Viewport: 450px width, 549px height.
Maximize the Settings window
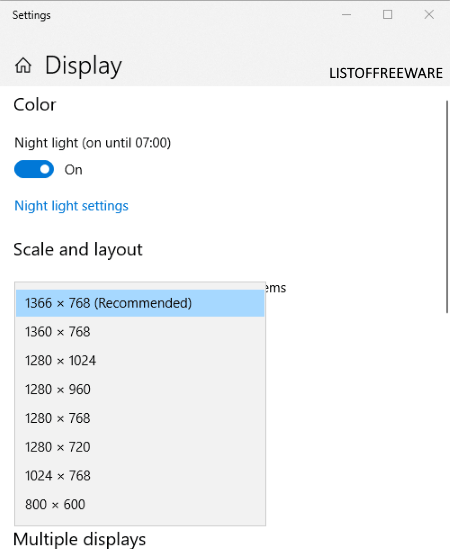[387, 15]
